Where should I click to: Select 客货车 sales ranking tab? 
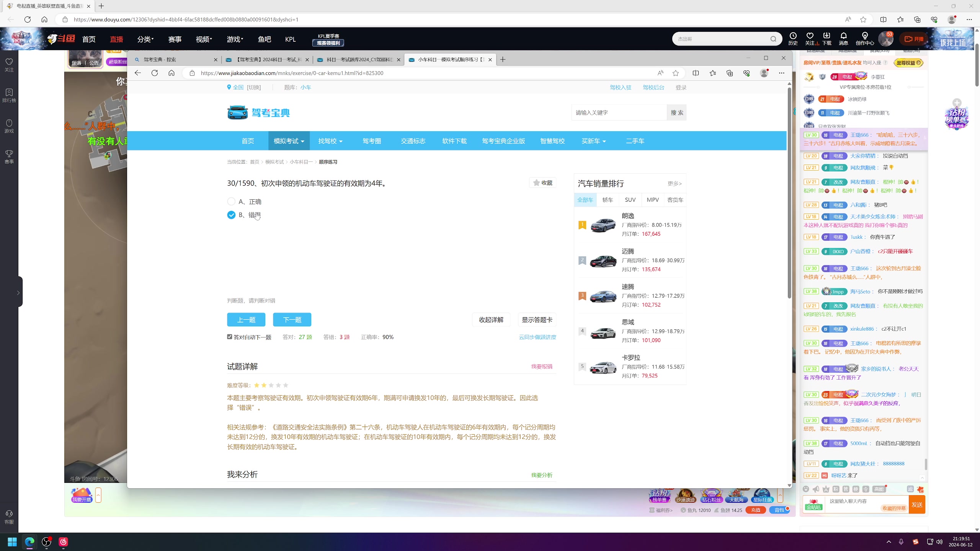[x=675, y=200]
